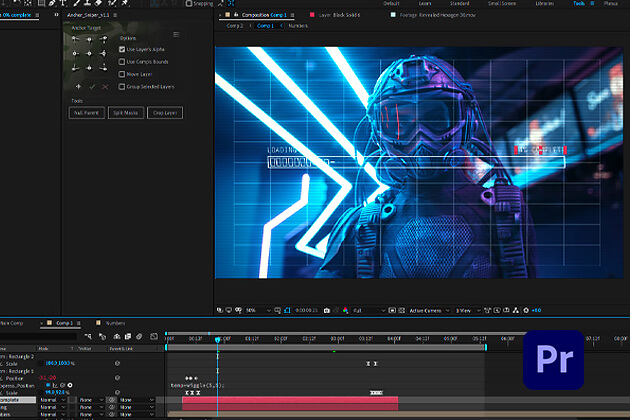Set anchor to top-right in Anchor Target grid
This screenshot has width=630, height=420.
coord(104,39)
